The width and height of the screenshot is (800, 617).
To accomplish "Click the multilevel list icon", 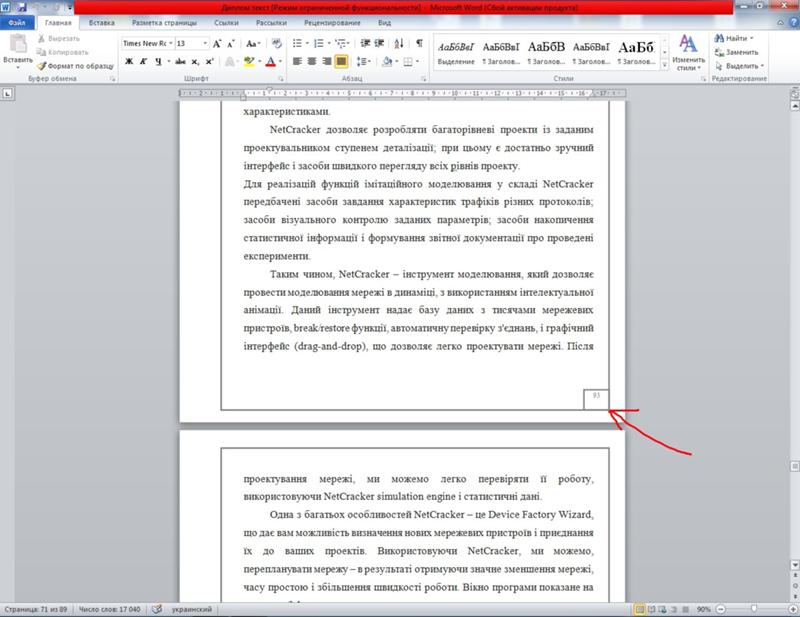I will coord(340,43).
